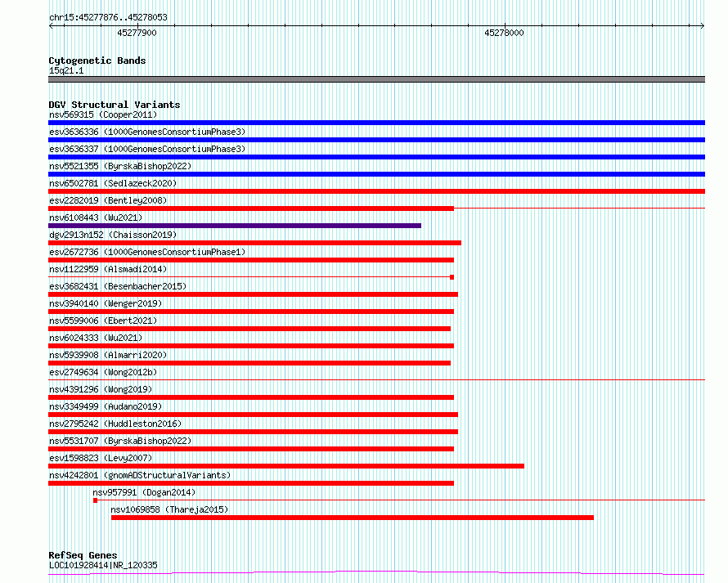Select the 15q21.1 band label
This screenshot has width=728, height=583.
[66, 70]
